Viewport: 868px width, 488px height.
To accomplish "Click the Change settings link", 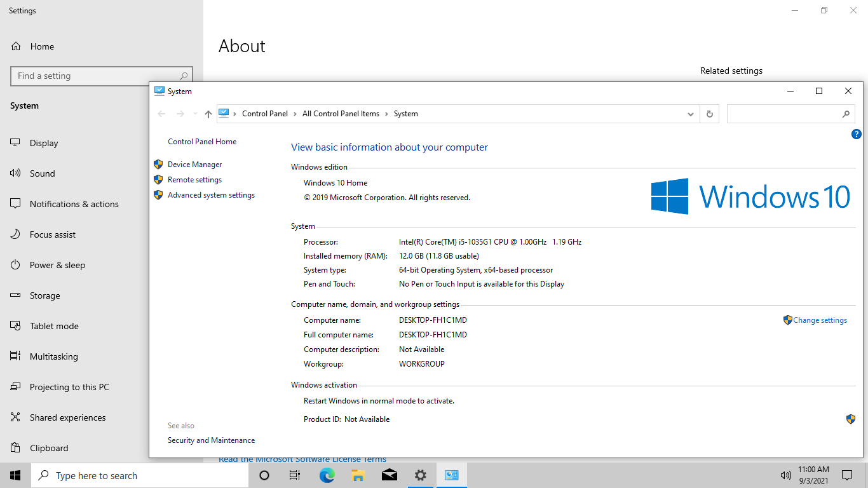I will click(820, 320).
